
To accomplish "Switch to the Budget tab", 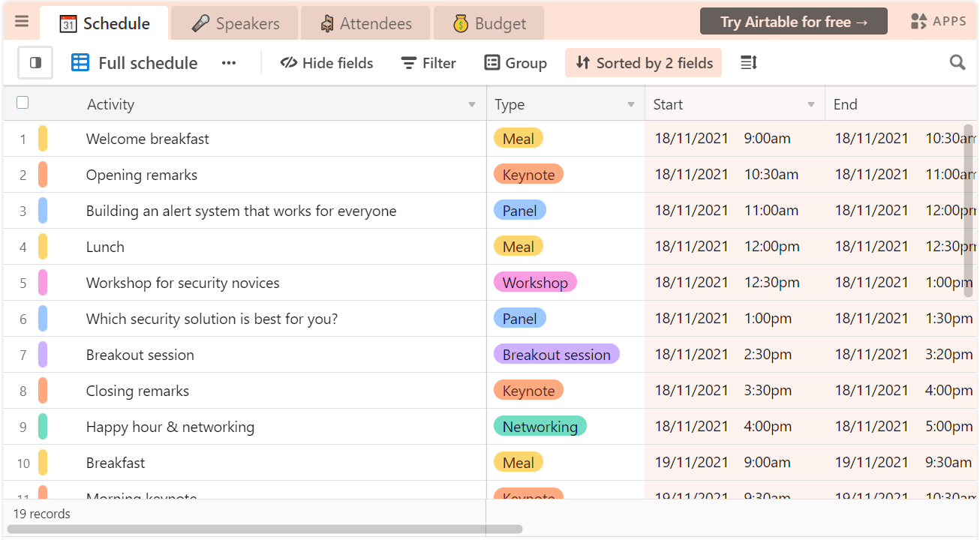I will (x=488, y=23).
